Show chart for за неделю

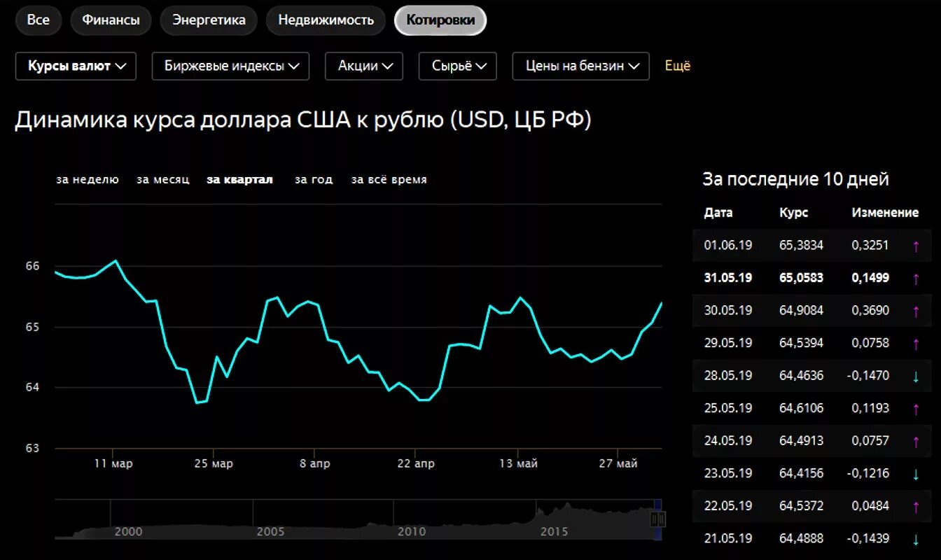pos(88,180)
